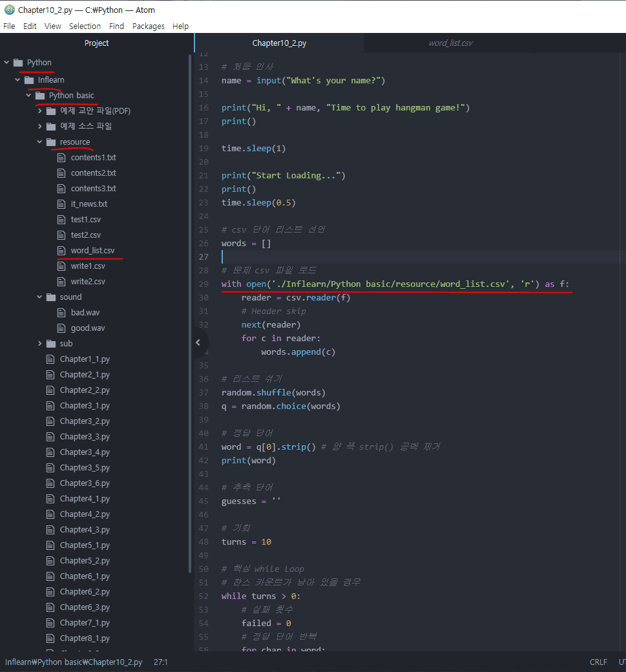This screenshot has height=672, width=626.
Task: Collapse the Inflearn folder chevron
Action: point(17,79)
